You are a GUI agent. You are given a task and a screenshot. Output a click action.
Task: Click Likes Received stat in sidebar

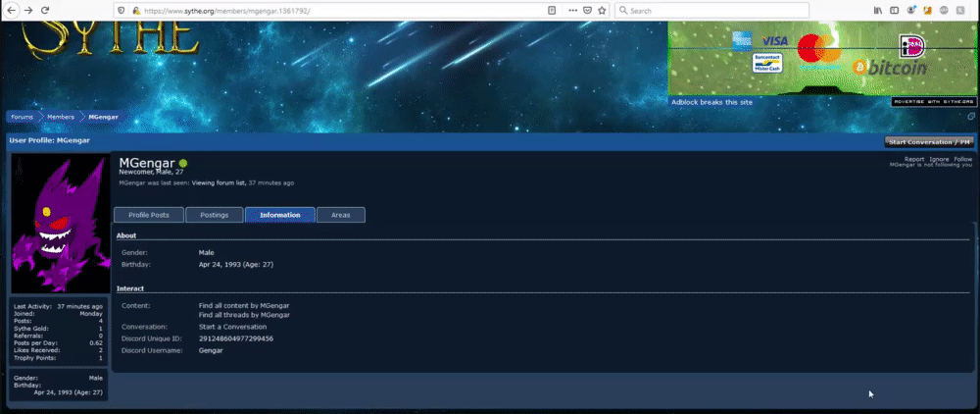[x=58, y=350]
